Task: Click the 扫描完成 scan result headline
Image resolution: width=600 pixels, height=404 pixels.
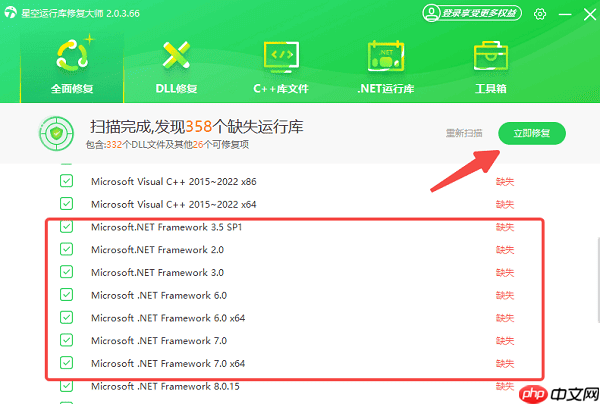Action: [197, 127]
